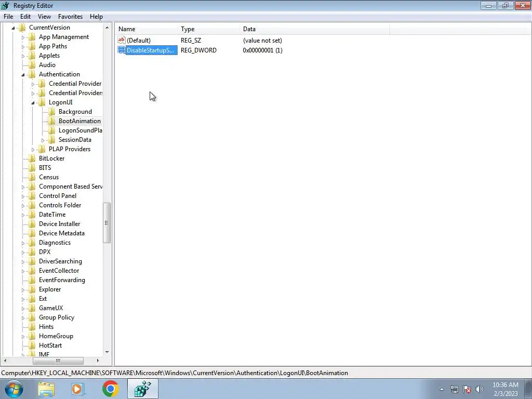This screenshot has height=399, width=532.
Task: Collapse the LogonUI key
Action: pyautogui.click(x=33, y=103)
